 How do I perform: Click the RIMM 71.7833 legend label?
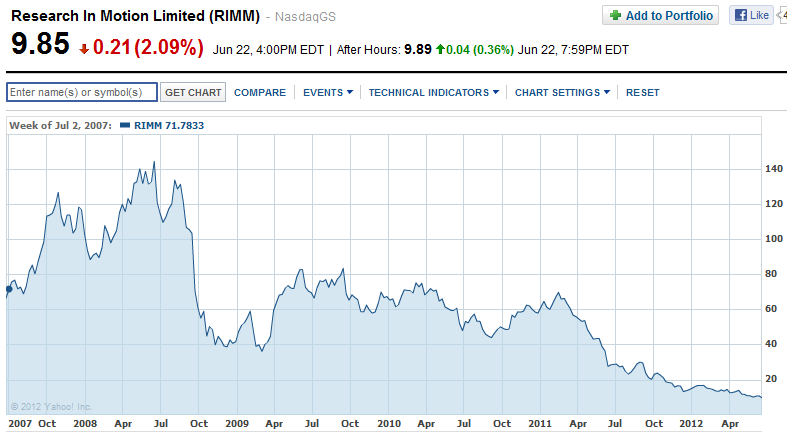(x=169, y=125)
